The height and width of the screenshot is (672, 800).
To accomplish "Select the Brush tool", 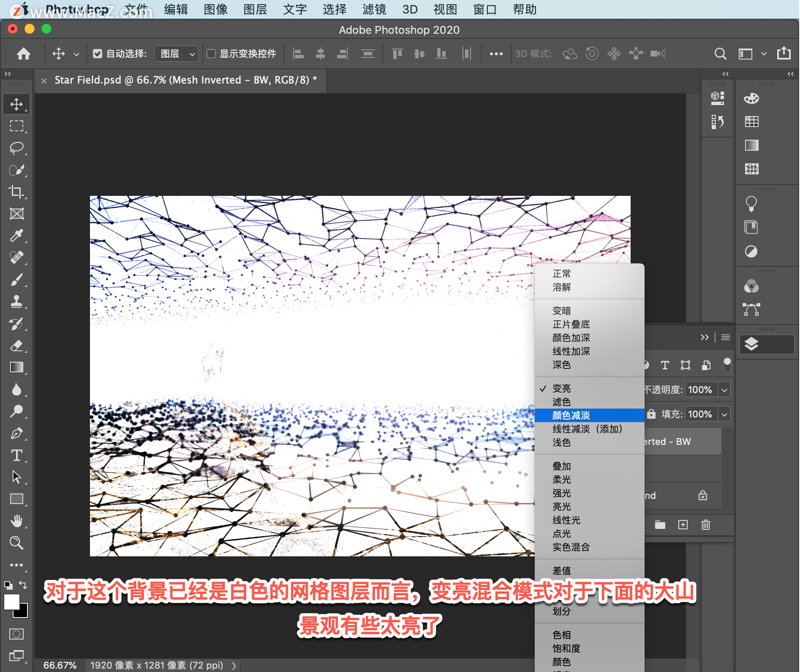I will (16, 279).
